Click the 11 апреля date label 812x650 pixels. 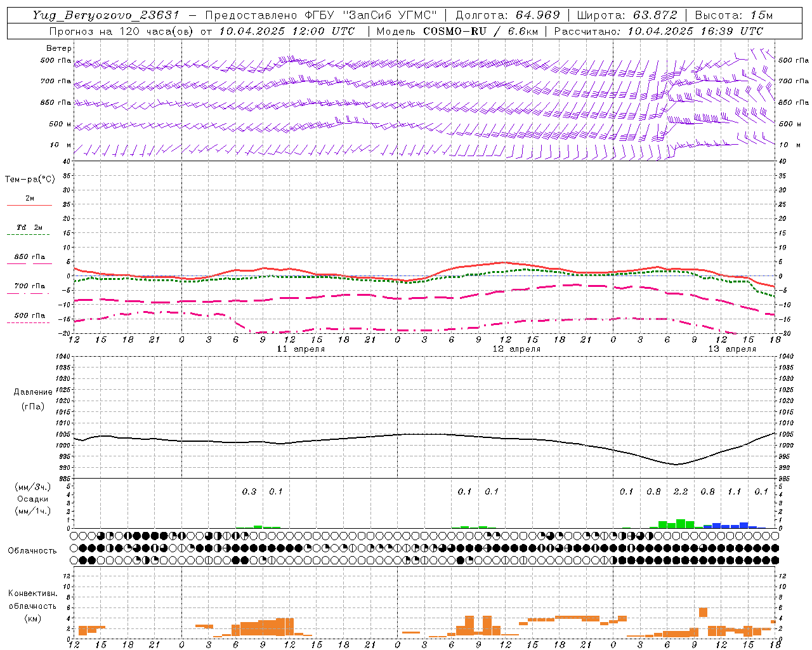coord(301,349)
